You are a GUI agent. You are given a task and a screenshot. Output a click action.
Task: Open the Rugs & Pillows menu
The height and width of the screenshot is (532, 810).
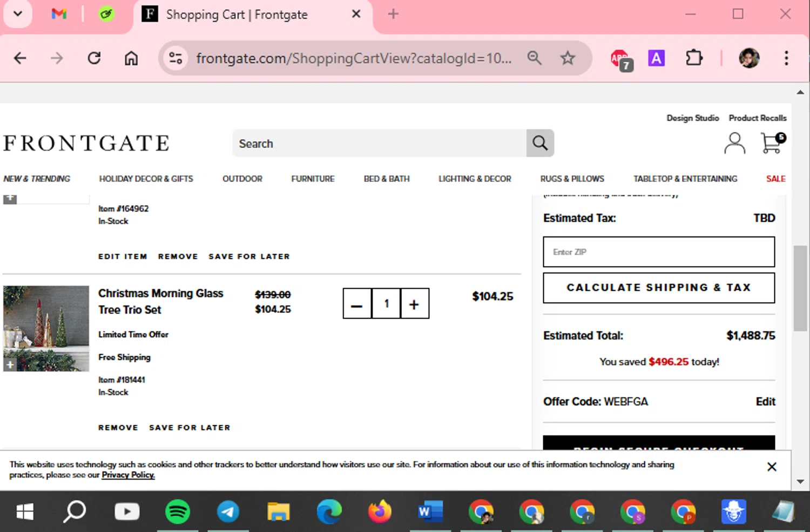pyautogui.click(x=572, y=179)
